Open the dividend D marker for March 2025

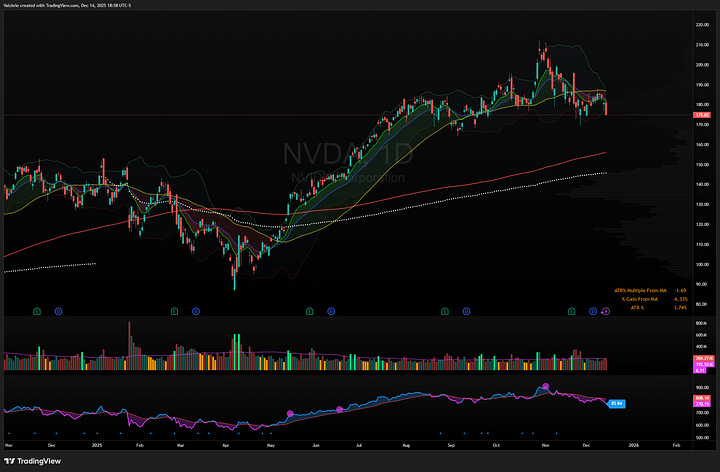[x=196, y=311]
